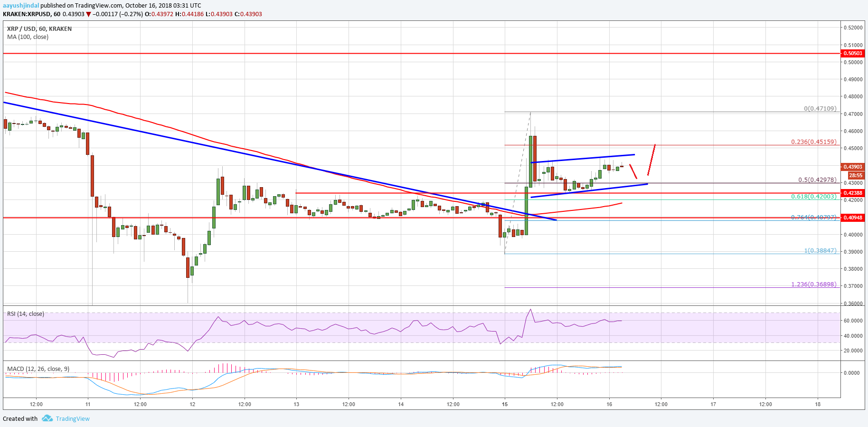Select the 0.236(0.45159) Fibonacci label

[814, 142]
